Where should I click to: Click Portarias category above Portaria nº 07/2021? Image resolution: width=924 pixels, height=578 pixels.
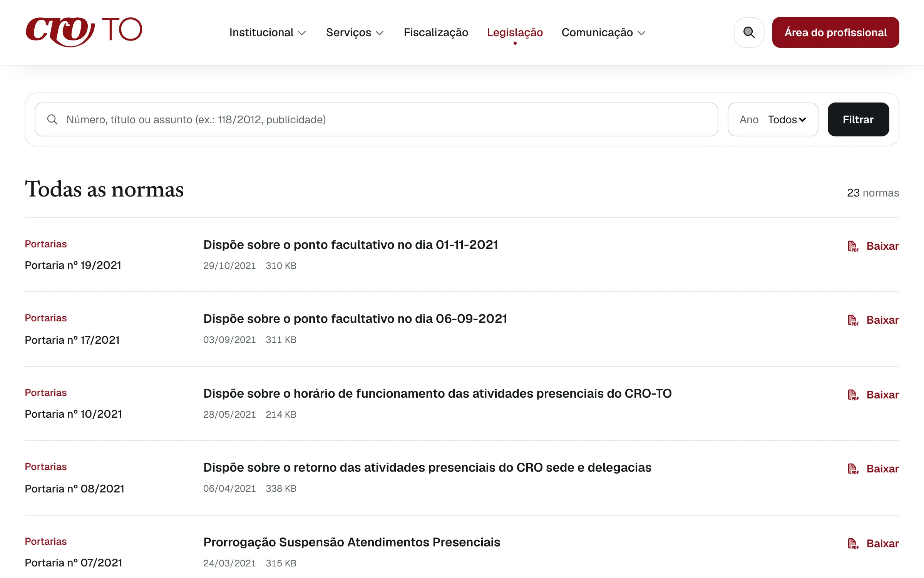46,541
